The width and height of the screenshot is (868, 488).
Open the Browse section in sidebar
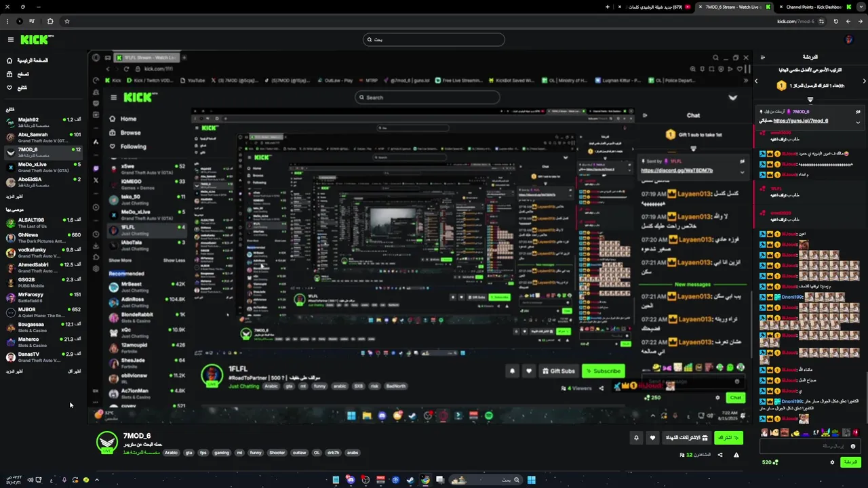tap(19, 74)
